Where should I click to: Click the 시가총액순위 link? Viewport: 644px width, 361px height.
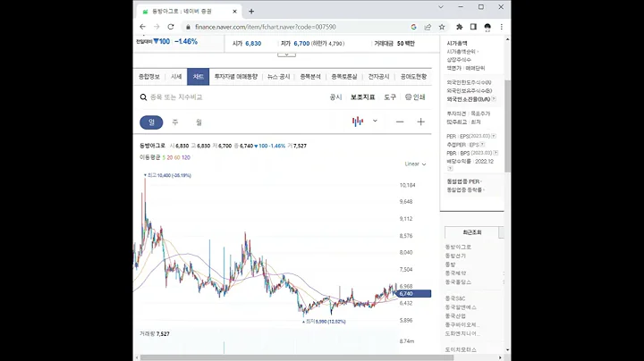pyautogui.click(x=462, y=52)
